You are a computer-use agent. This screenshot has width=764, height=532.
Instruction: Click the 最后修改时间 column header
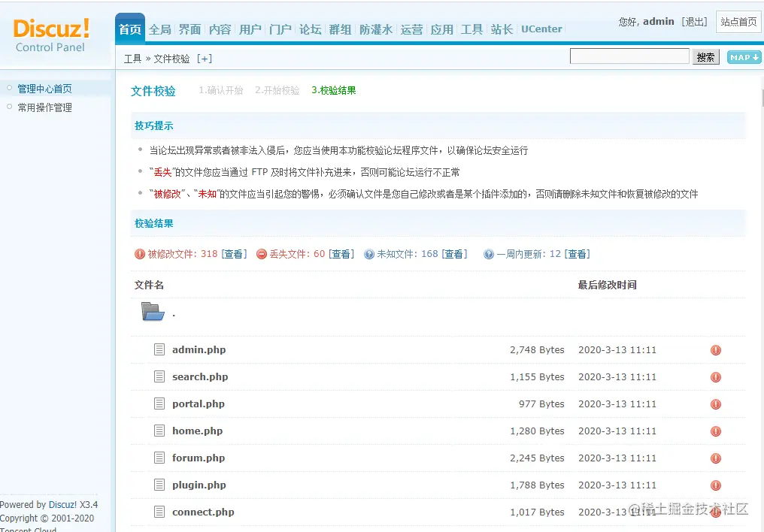pos(607,286)
